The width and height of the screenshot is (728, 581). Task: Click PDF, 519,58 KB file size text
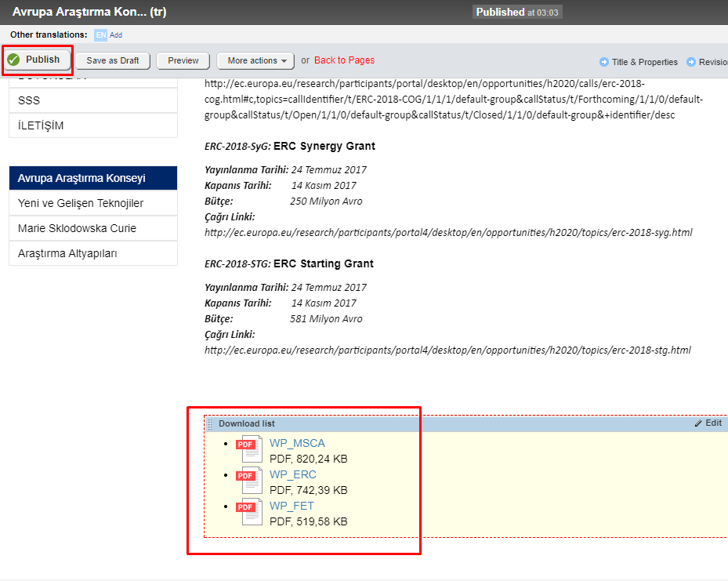(308, 522)
